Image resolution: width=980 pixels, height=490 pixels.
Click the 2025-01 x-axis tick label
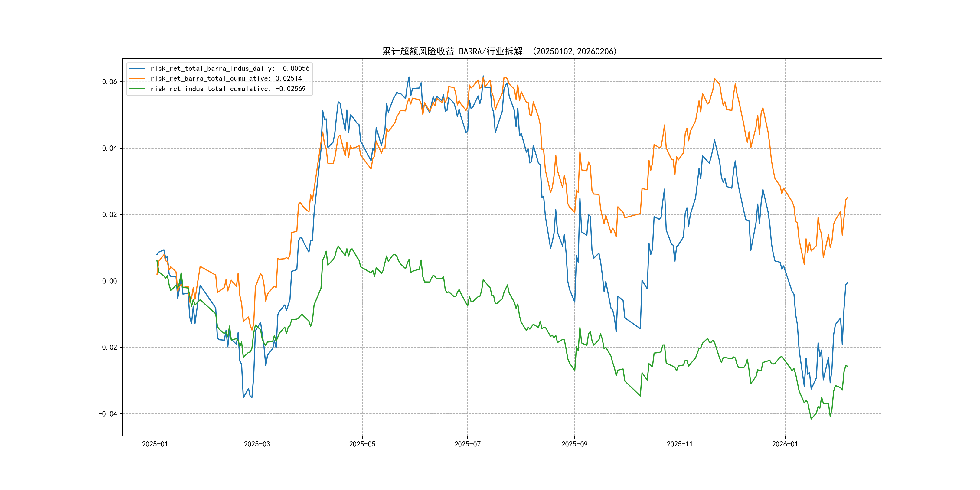[155, 444]
